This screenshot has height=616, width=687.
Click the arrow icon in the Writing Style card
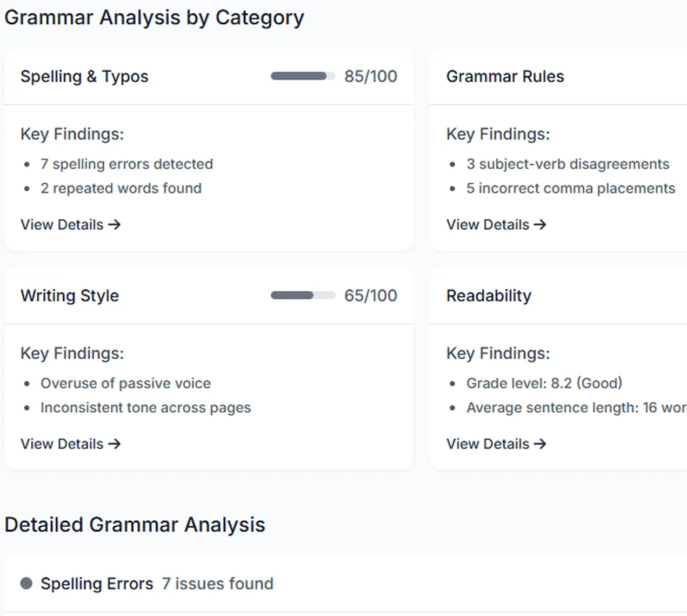point(115,444)
